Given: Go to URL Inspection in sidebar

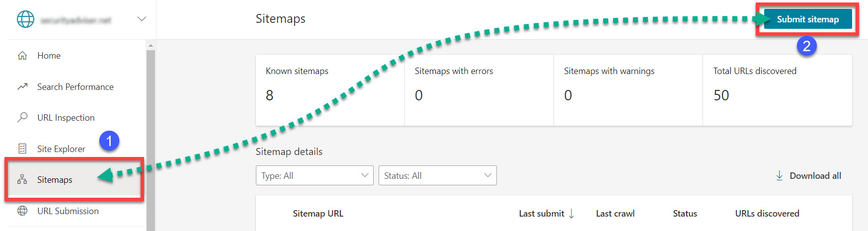Looking at the screenshot, I should [66, 118].
